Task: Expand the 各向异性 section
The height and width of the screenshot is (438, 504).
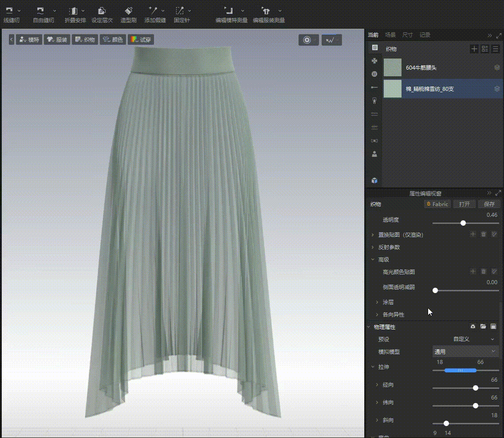Action: point(393,314)
